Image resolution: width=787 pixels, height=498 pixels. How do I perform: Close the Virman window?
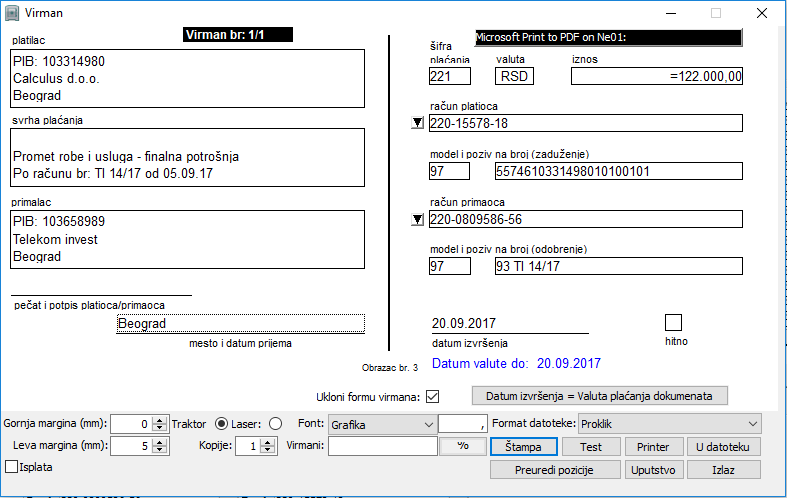(761, 13)
